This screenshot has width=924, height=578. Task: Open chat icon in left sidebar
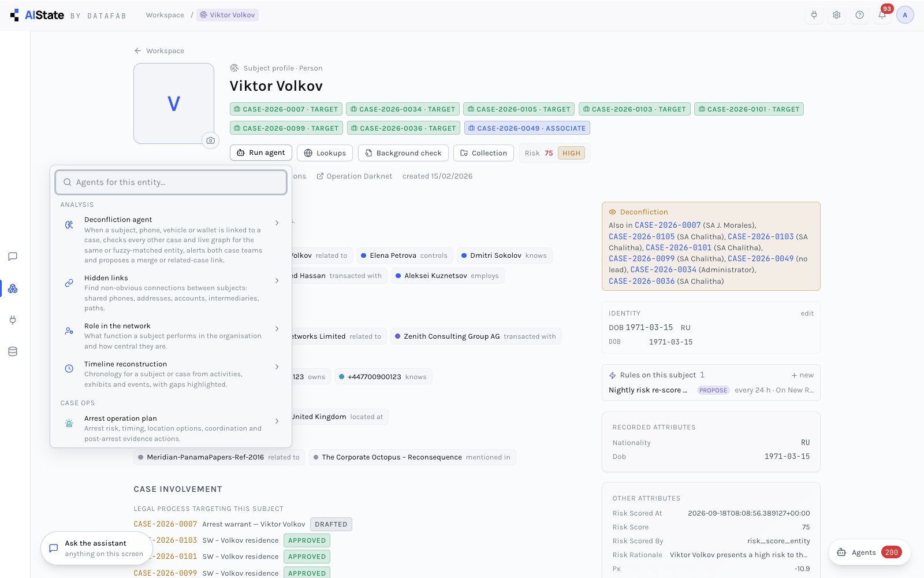coord(13,257)
